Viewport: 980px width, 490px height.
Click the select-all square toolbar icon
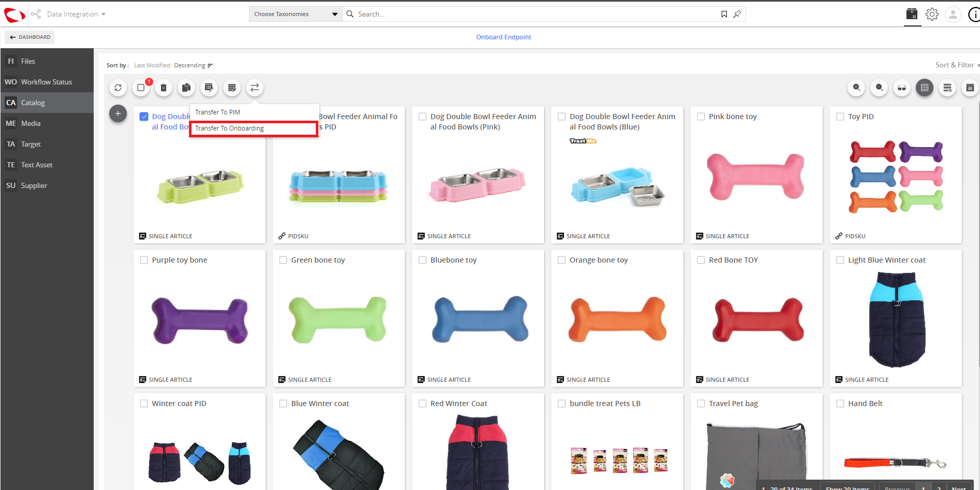click(x=141, y=88)
